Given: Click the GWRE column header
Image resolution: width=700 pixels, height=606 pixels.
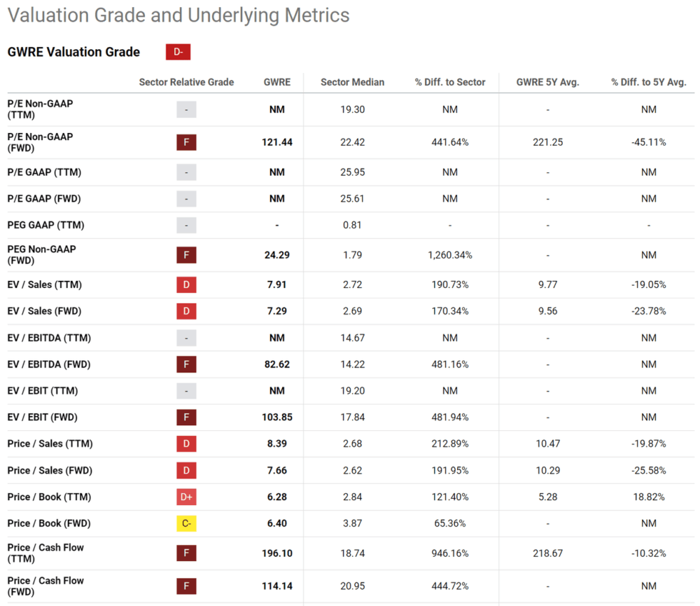Looking at the screenshot, I should coord(276,82).
